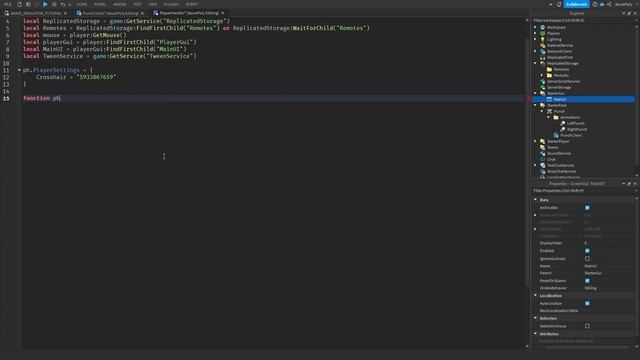
Task: Click the Explorer panel vertical scrollbar
Action: pos(637,98)
